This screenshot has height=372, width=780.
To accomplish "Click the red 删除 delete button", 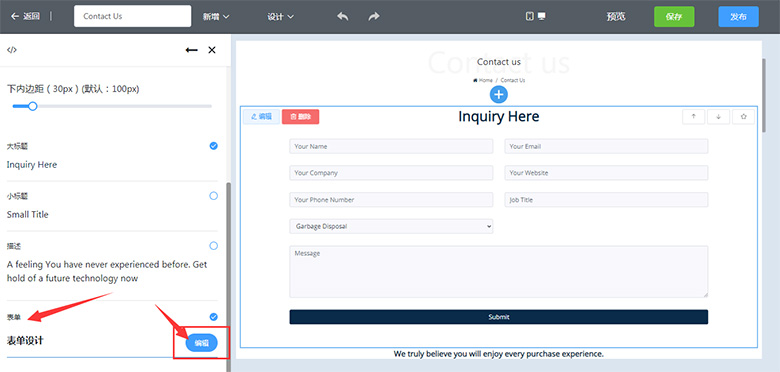I will [300, 117].
